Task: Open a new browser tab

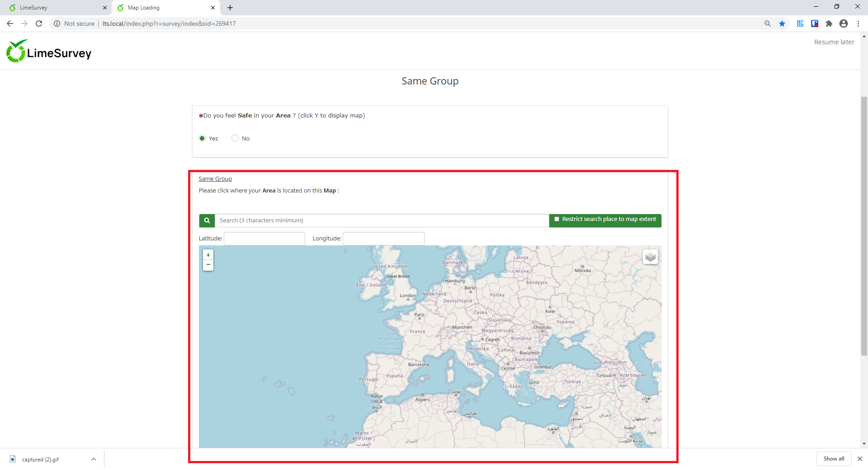Action: (230, 8)
